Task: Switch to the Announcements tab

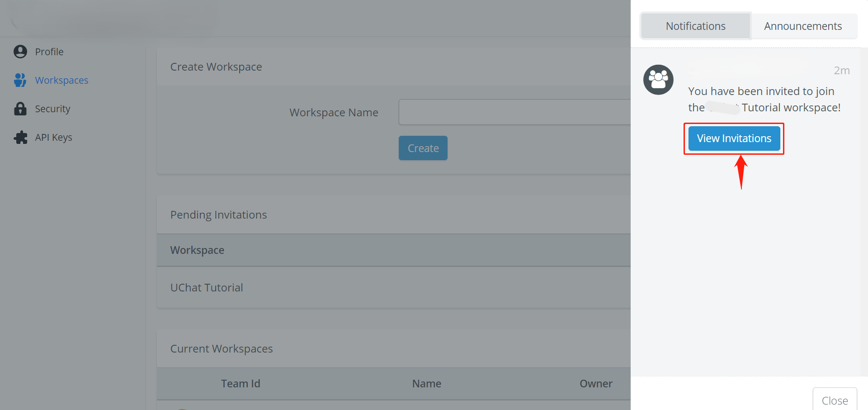Action: click(x=803, y=26)
